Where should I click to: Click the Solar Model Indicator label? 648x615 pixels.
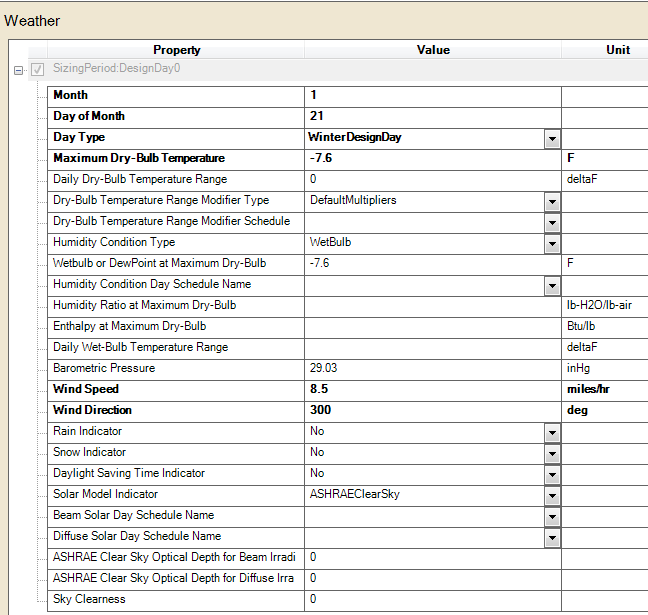pyautogui.click(x=105, y=494)
